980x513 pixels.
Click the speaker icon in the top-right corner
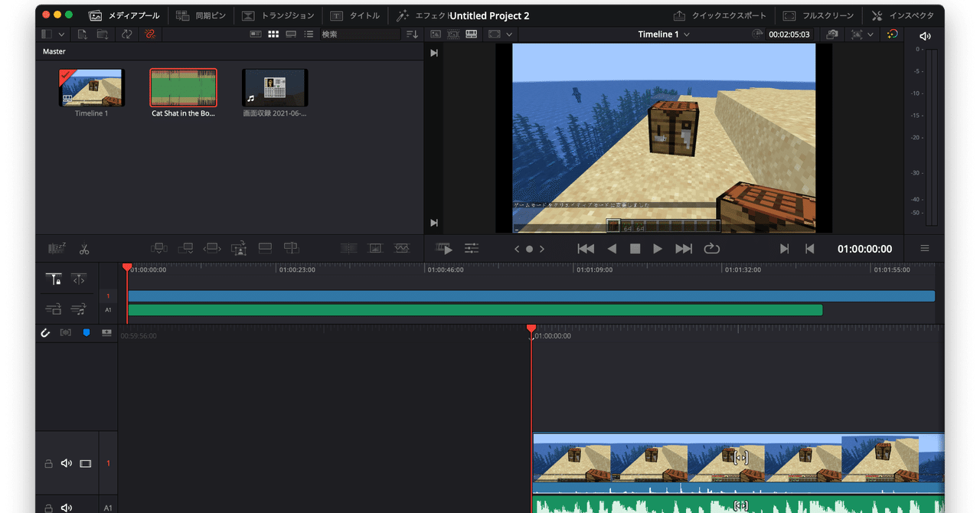pos(925,35)
